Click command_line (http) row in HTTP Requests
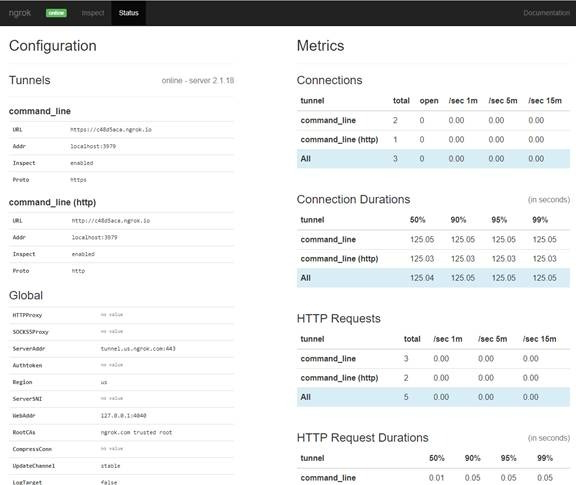576x485 pixels. 433,378
